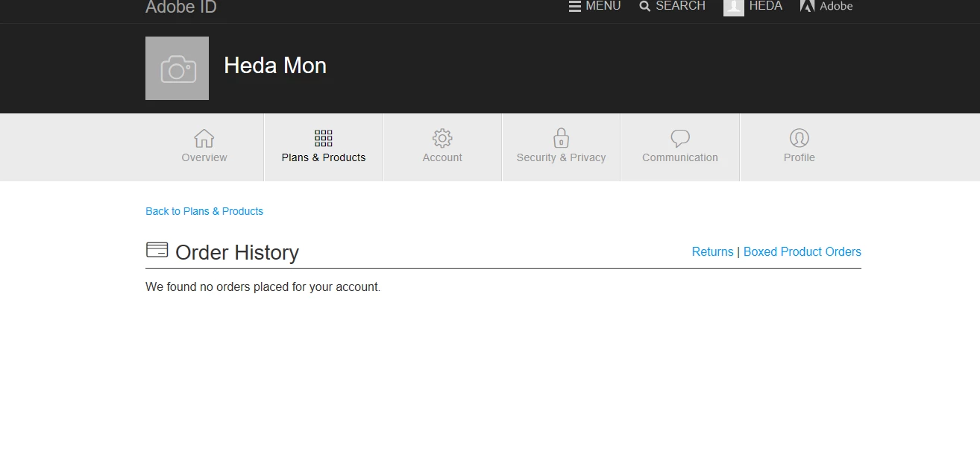Switch to the Overview tab label
The image size is (980, 470).
coord(204,157)
